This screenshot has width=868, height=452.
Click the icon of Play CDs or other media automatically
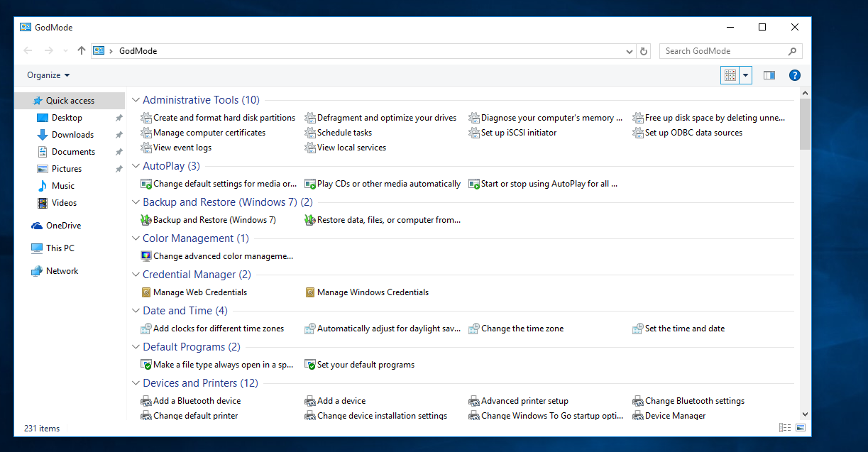(x=310, y=184)
